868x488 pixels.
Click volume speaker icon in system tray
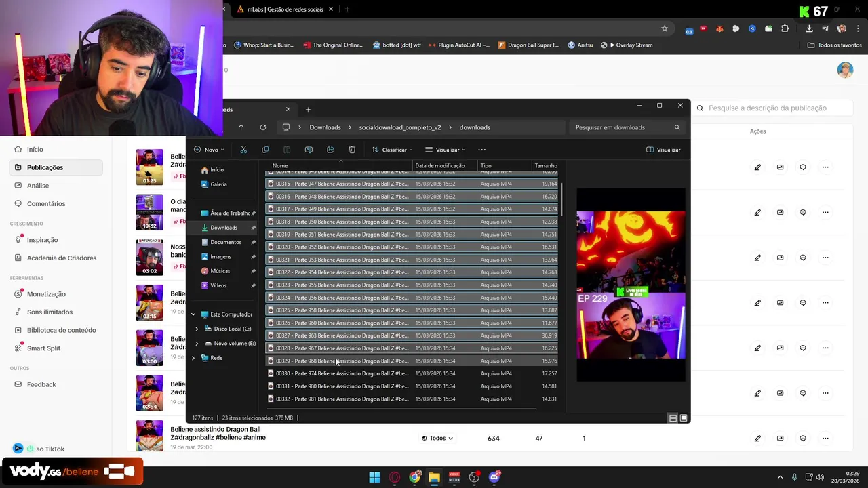[x=820, y=477]
